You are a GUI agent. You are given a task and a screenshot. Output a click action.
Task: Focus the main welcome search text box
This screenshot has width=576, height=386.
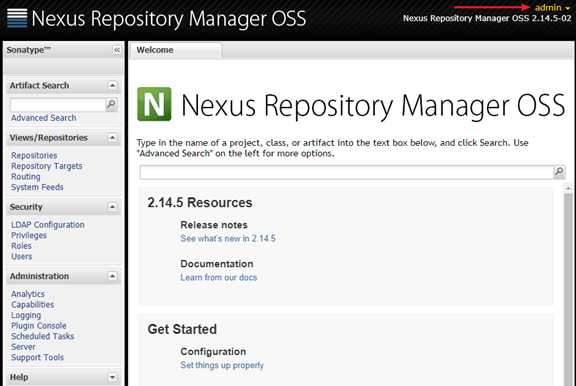click(346, 172)
